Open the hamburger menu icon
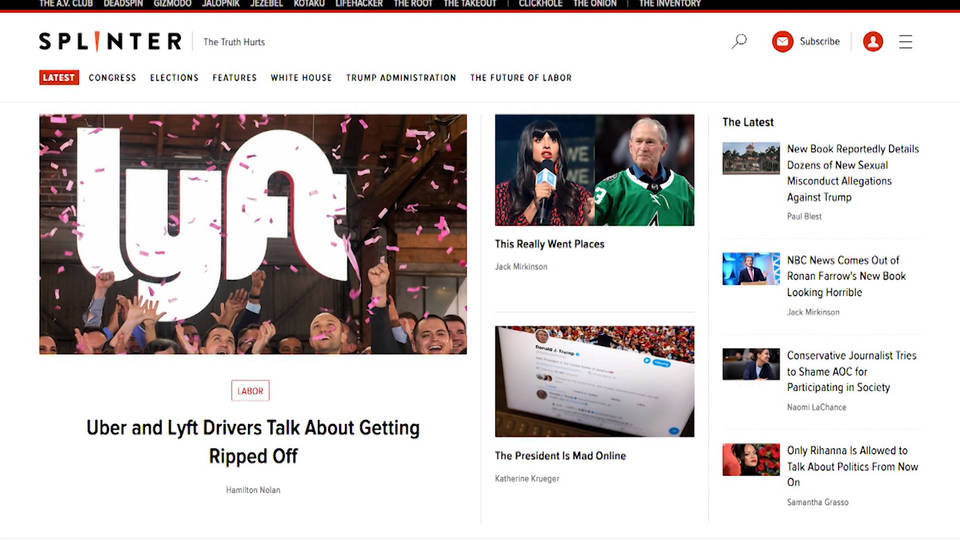Image resolution: width=960 pixels, height=540 pixels. (x=906, y=42)
